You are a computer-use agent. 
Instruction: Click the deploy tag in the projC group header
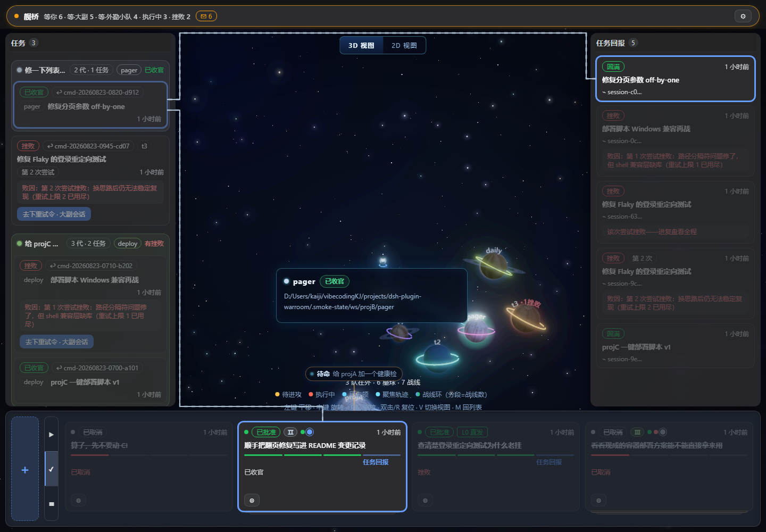pos(128,243)
